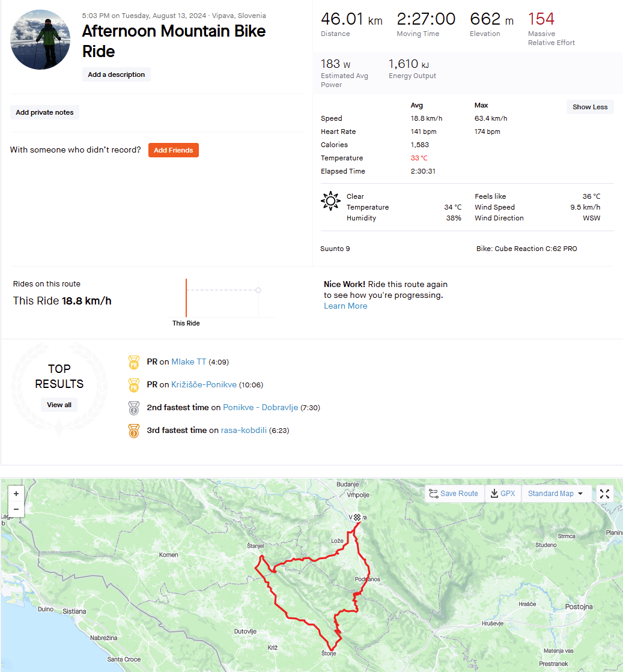Click the PR medal icon for Mlake TT
623x672 pixels.
134,362
